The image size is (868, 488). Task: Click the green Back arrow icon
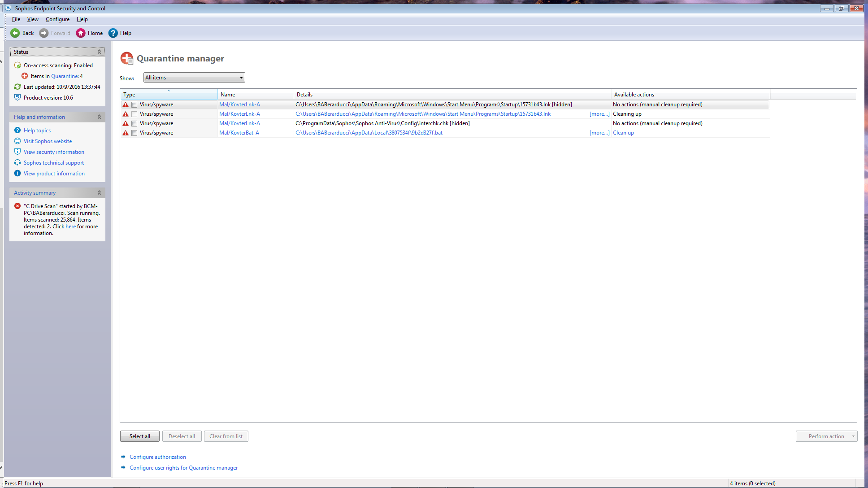[15, 33]
